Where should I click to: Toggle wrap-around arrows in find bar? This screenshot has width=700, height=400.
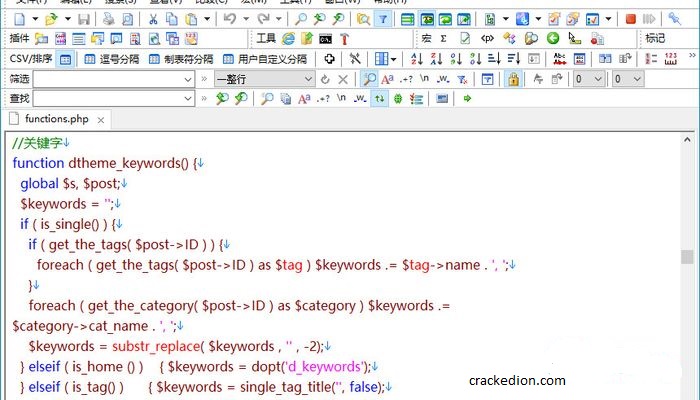coord(379,99)
